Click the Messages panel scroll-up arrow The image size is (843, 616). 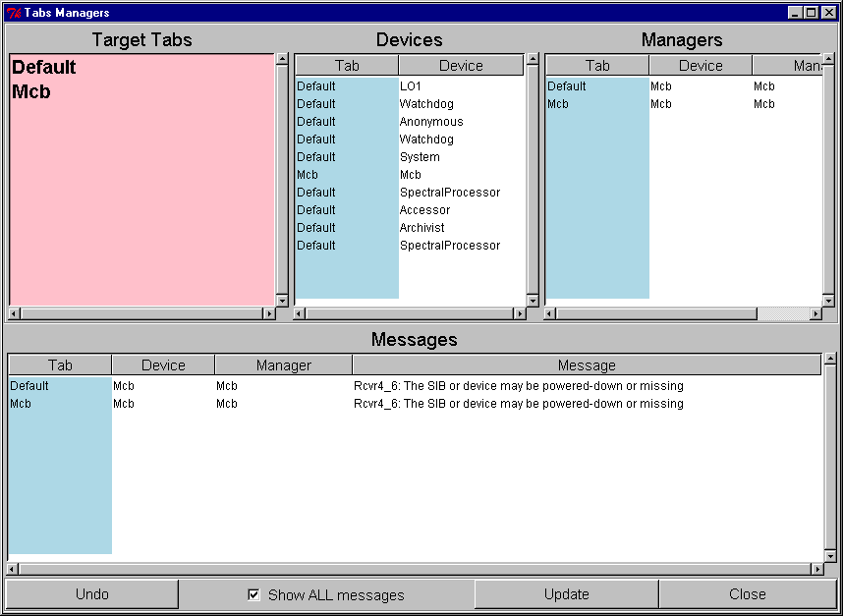click(830, 361)
